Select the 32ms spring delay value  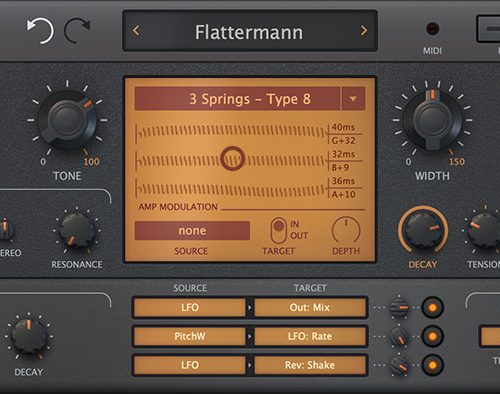343,154
